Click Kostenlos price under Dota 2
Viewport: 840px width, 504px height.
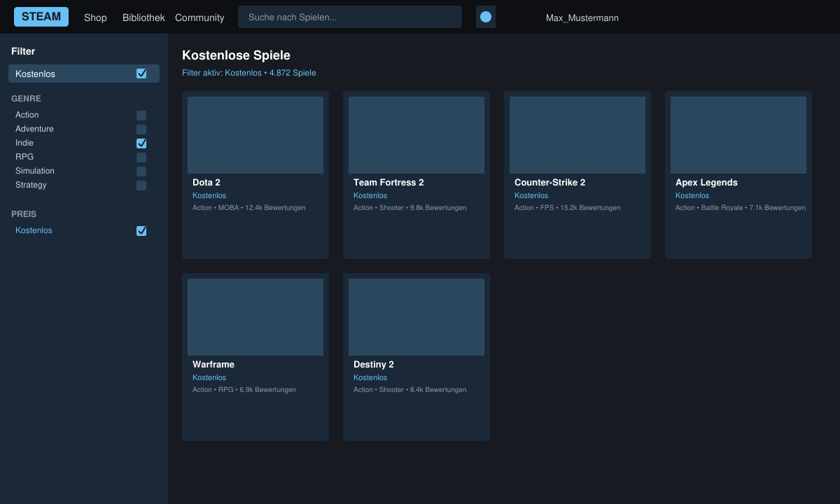[209, 196]
